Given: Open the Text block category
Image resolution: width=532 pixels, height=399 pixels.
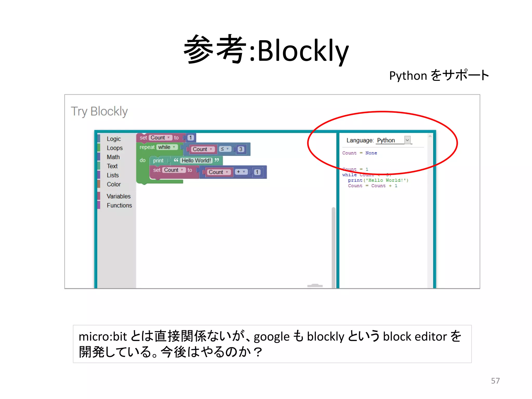Looking at the screenshot, I should tap(112, 166).
